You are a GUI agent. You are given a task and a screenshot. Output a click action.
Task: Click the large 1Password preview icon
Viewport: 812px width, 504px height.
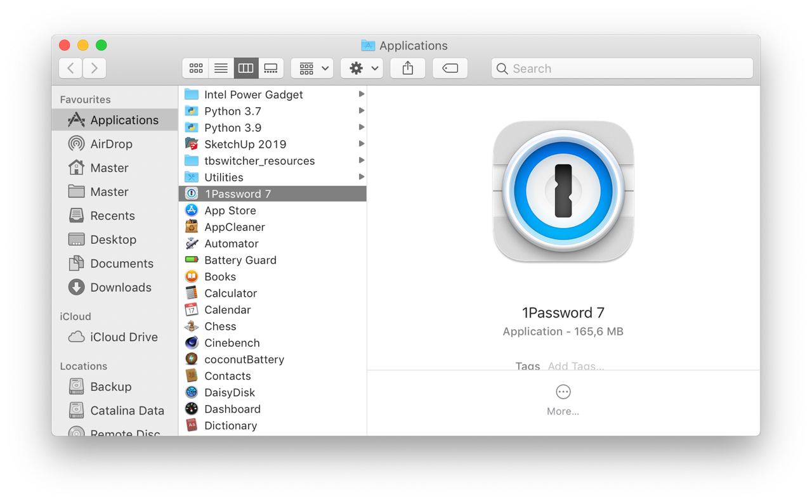(563, 191)
